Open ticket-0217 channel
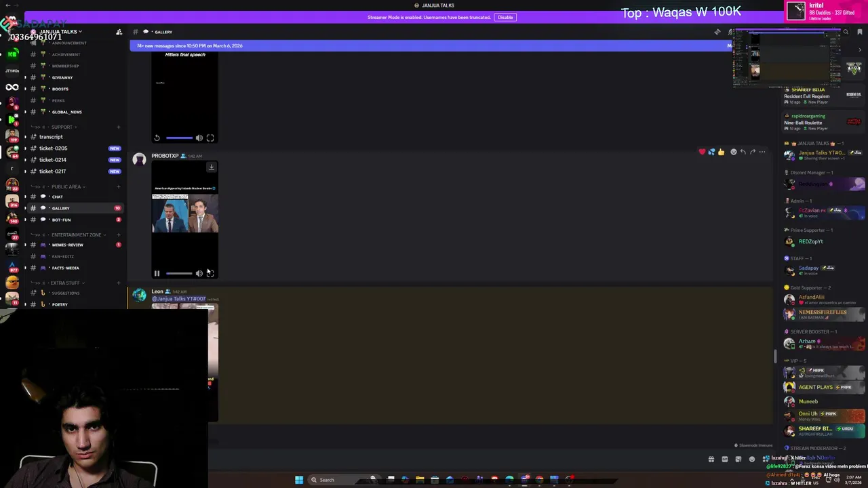 (74, 171)
